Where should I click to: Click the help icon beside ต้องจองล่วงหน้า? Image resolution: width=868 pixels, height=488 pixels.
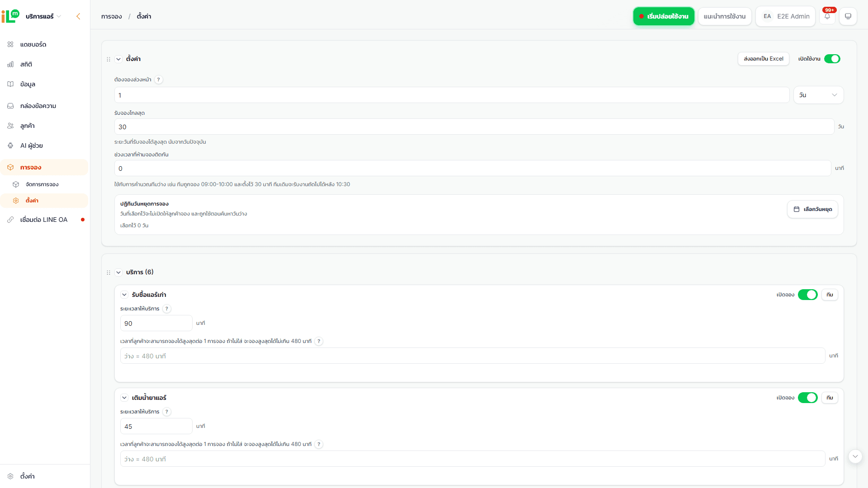[158, 80]
